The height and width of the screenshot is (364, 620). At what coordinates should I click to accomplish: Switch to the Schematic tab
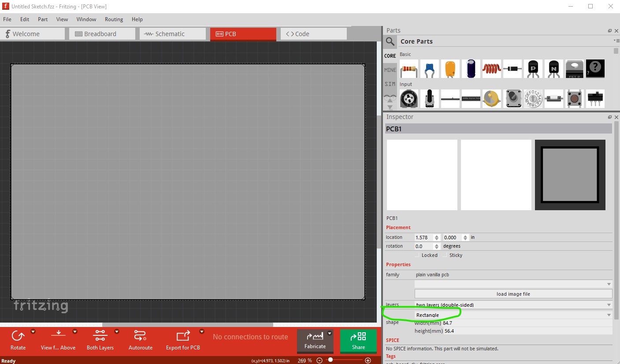point(173,34)
